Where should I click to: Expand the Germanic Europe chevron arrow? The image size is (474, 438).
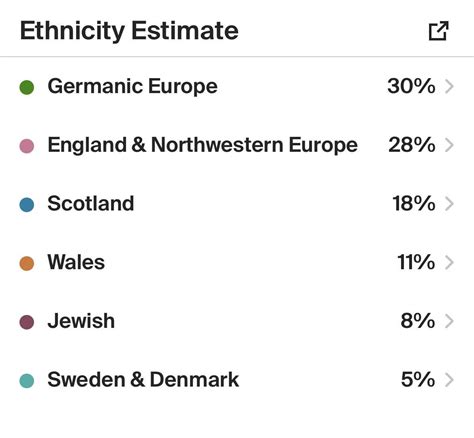[449, 86]
